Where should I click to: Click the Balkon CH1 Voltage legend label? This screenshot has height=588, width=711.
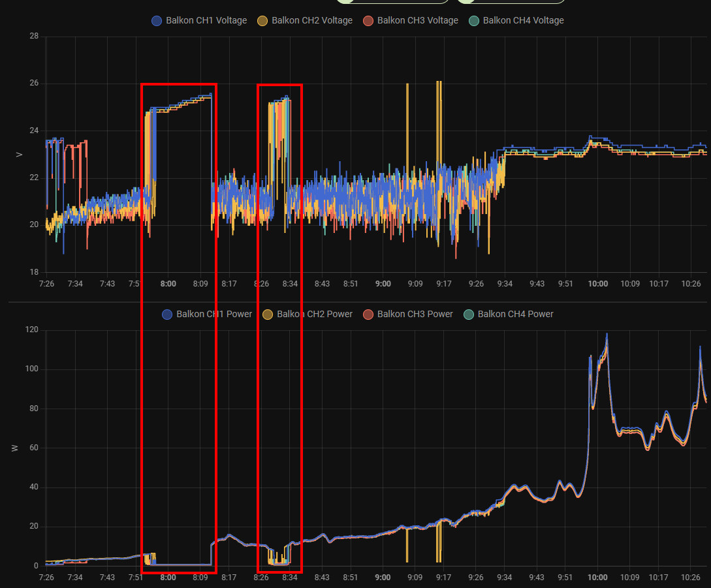click(x=206, y=20)
